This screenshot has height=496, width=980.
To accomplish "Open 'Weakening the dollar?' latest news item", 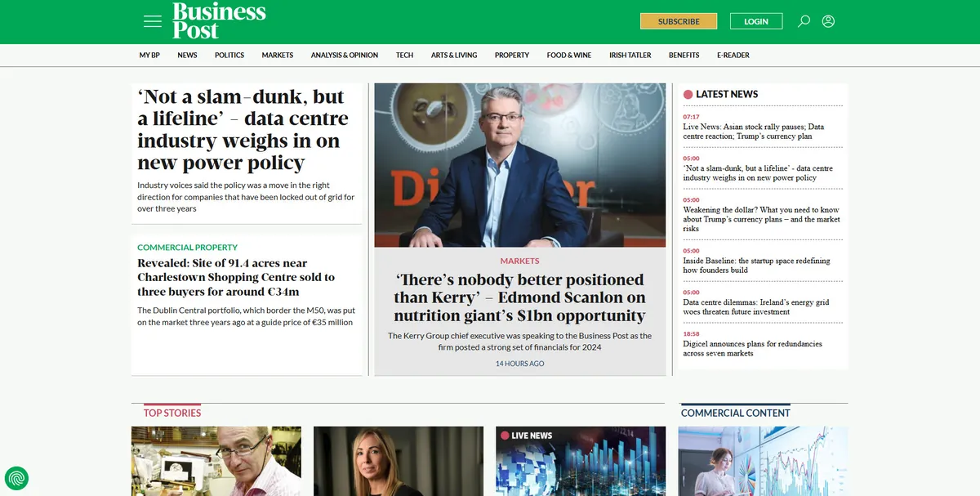I will (x=762, y=219).
